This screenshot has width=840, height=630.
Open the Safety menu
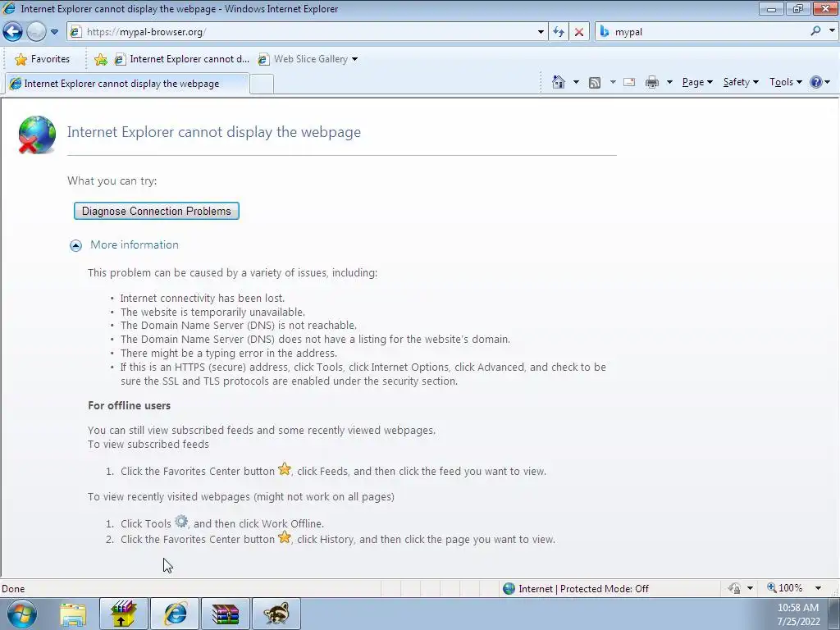coord(741,82)
